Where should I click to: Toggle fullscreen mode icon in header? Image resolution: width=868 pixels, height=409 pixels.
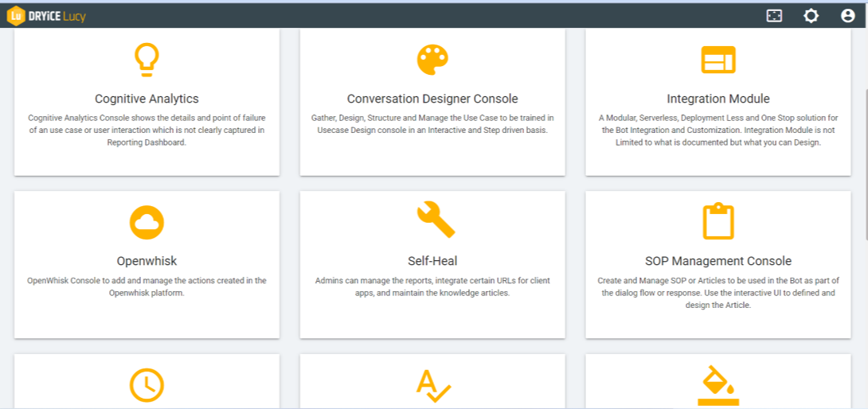(774, 16)
